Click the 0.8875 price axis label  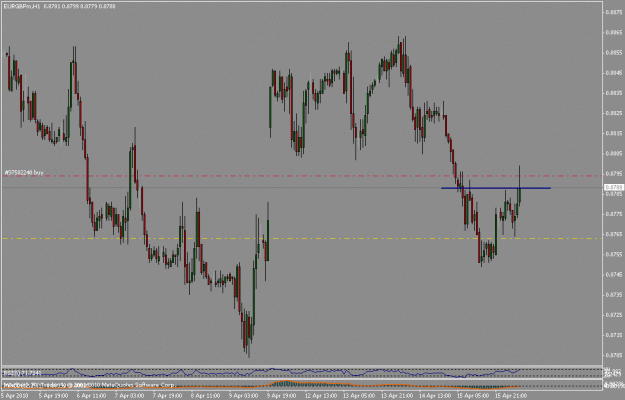[614, 12]
